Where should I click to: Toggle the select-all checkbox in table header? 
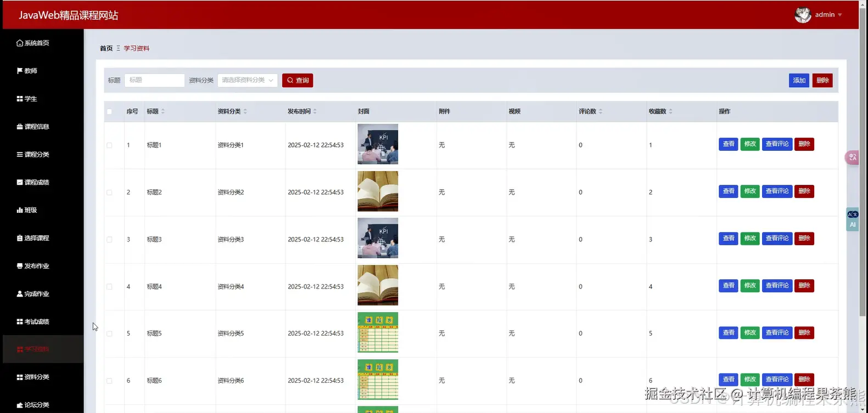(x=109, y=111)
